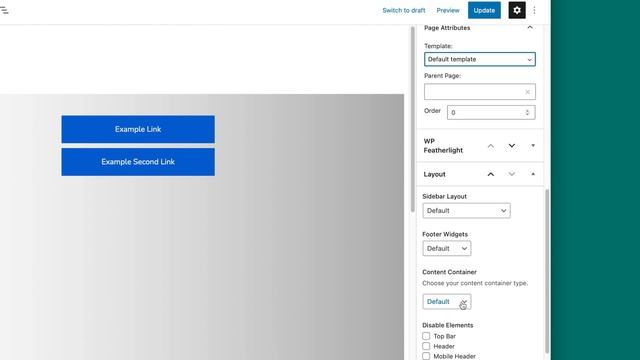Open the Footer Widgets dropdown

[447, 249]
